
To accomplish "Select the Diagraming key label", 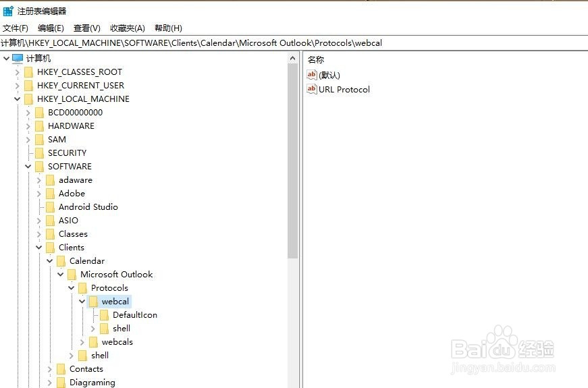I will [x=92, y=383].
